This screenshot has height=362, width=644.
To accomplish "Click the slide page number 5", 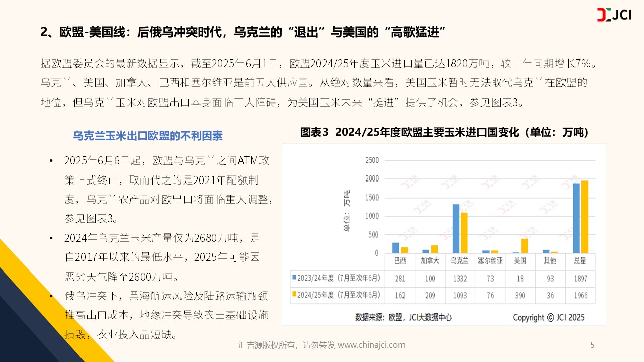I will [x=592, y=345].
